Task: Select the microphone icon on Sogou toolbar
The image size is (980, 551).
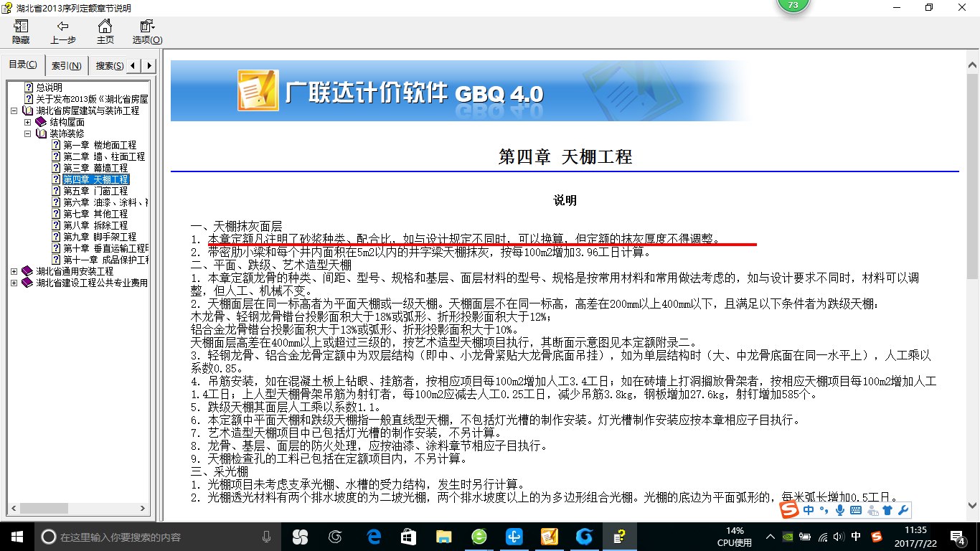Action: tap(841, 510)
